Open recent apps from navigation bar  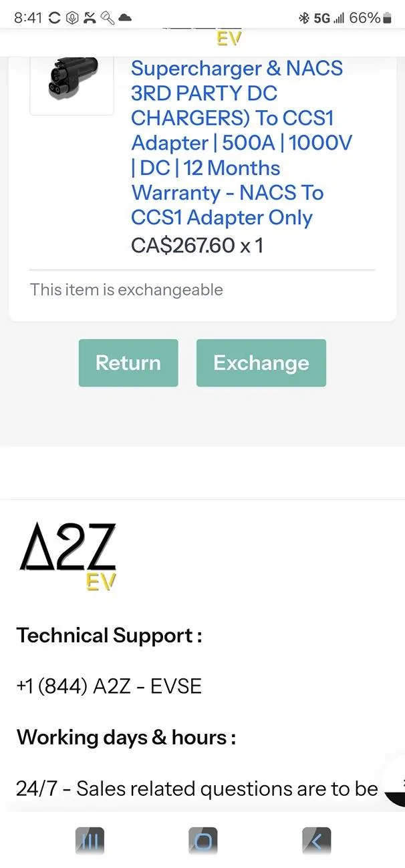pyautogui.click(x=90, y=841)
